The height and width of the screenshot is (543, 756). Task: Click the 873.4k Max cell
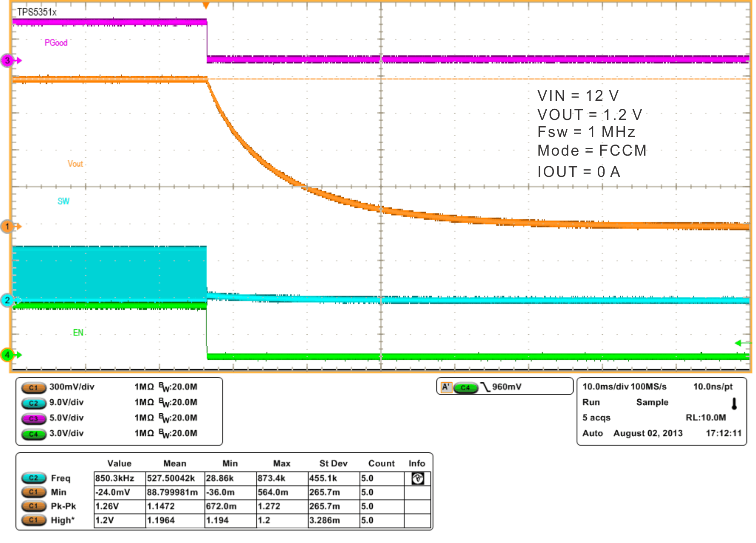click(282, 478)
